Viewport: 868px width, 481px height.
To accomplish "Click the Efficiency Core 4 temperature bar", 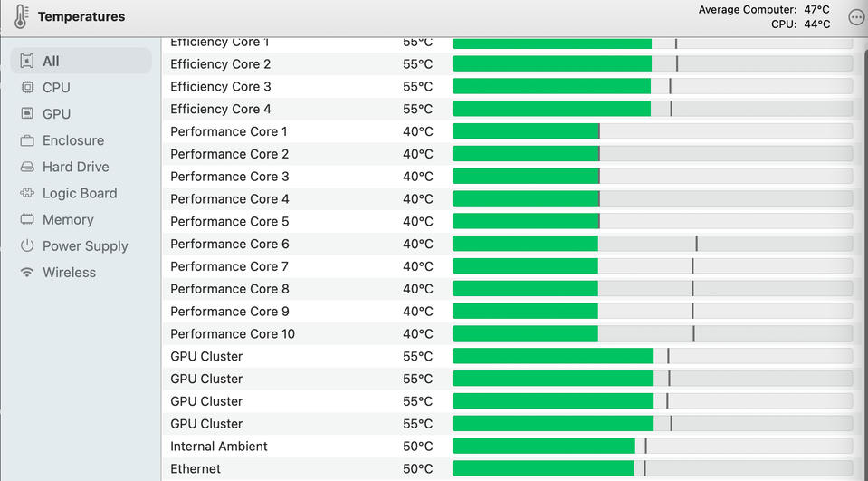I will (x=653, y=109).
